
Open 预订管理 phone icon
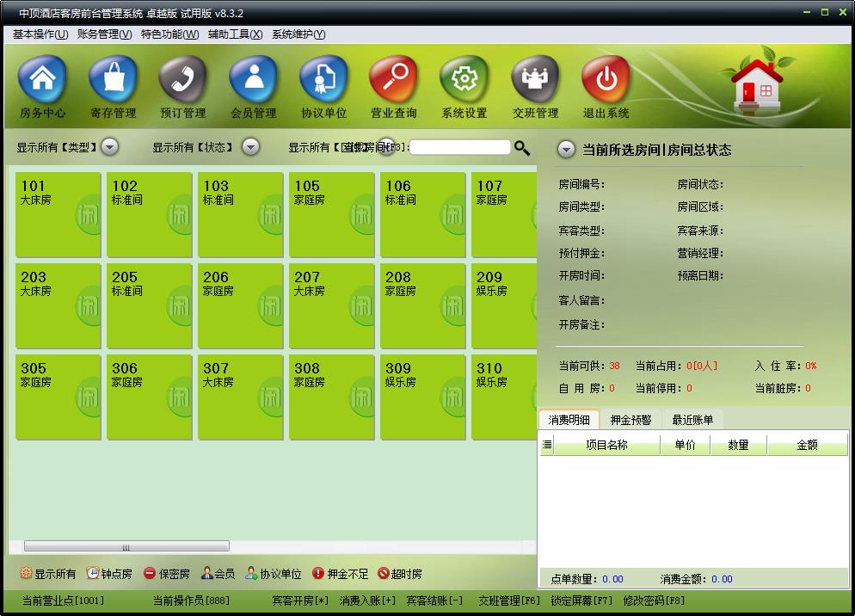coord(182,80)
